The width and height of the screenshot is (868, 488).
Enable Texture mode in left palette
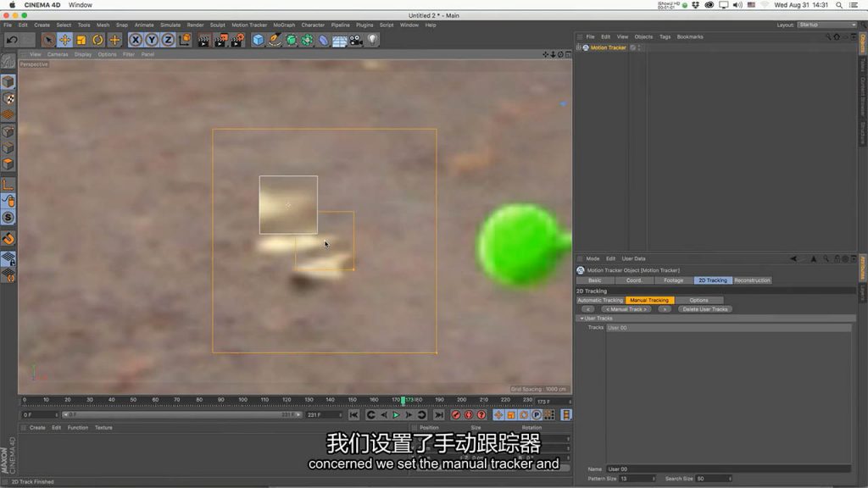tap(8, 98)
